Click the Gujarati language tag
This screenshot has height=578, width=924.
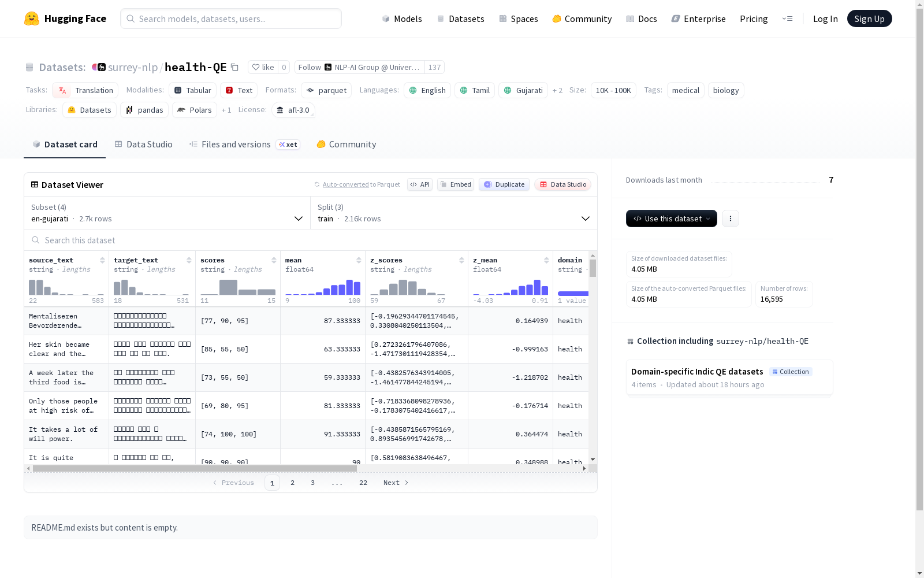(523, 90)
